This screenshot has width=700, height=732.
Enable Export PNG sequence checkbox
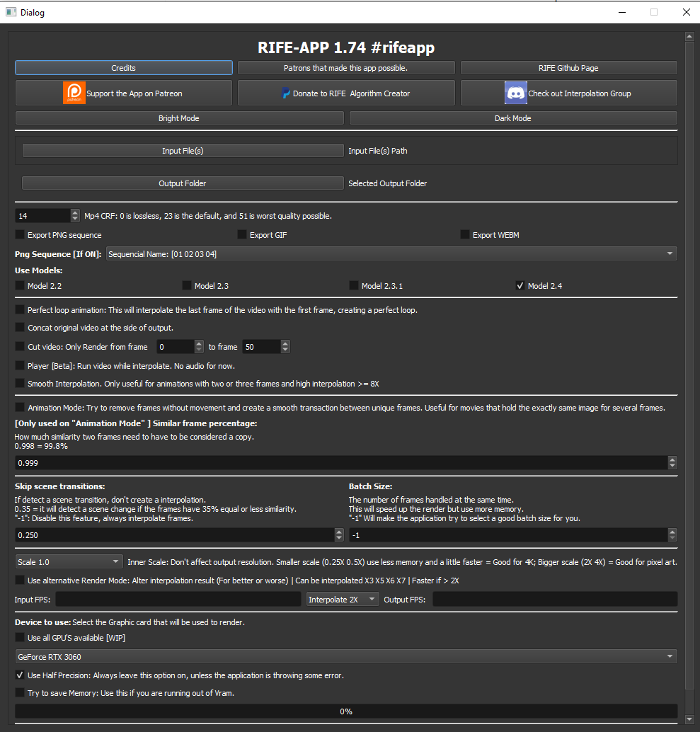[20, 234]
